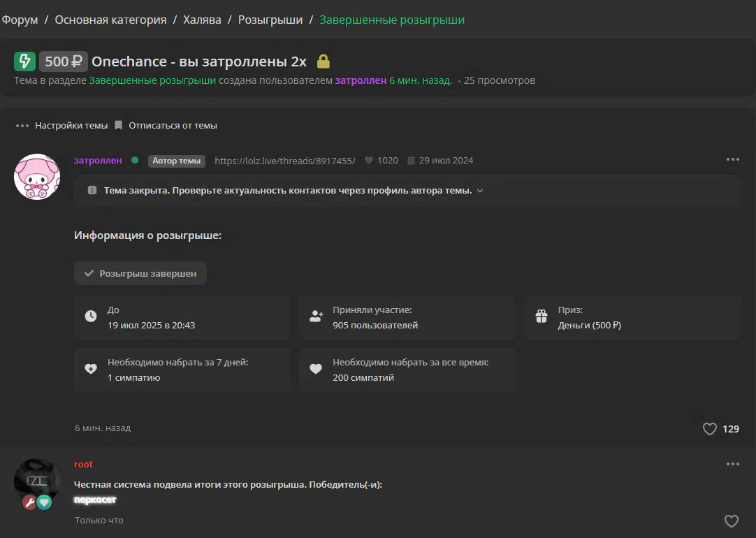Click the Розыгрыш завершен button
This screenshot has height=538, width=756.
coord(140,273)
